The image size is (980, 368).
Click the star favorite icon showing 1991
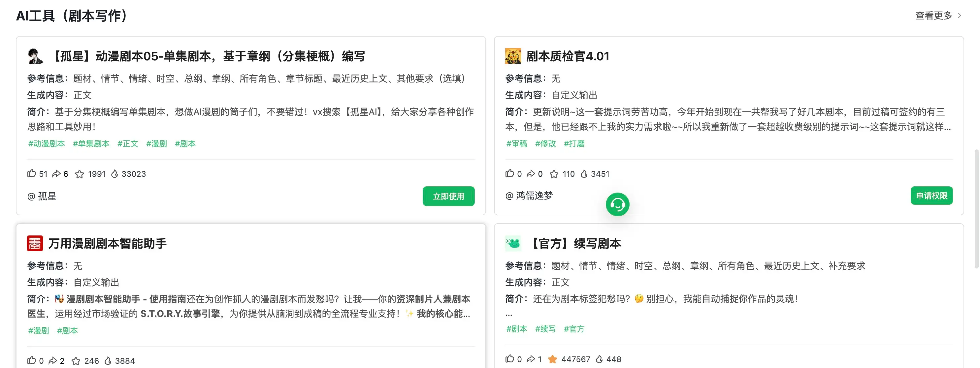(80, 174)
